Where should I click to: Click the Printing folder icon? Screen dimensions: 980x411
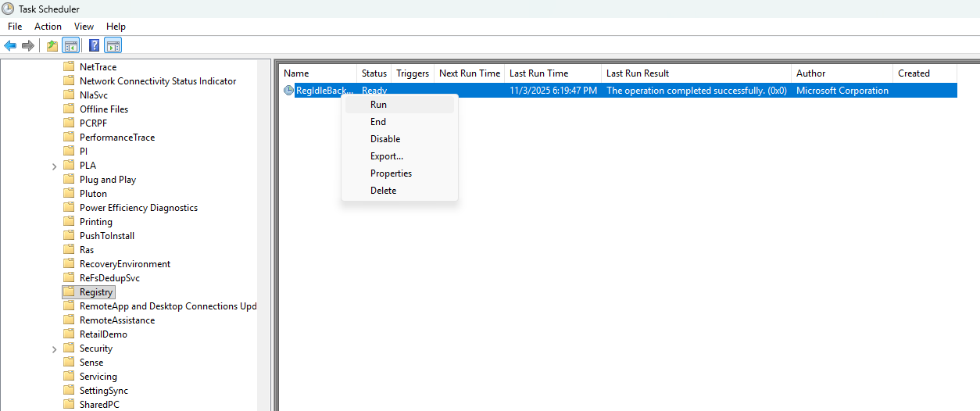(69, 222)
